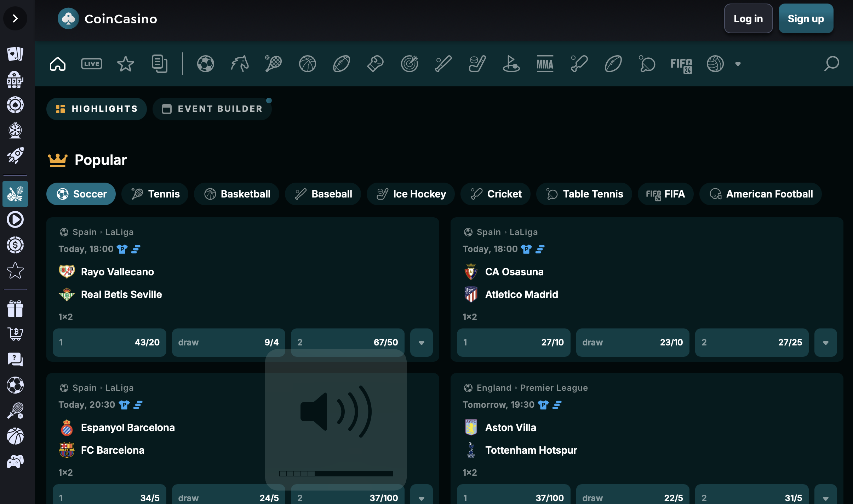Viewport: 853px width, 504px height.
Task: Bet on Rayo Vallecano win at 43/20
Action: pyautogui.click(x=109, y=343)
